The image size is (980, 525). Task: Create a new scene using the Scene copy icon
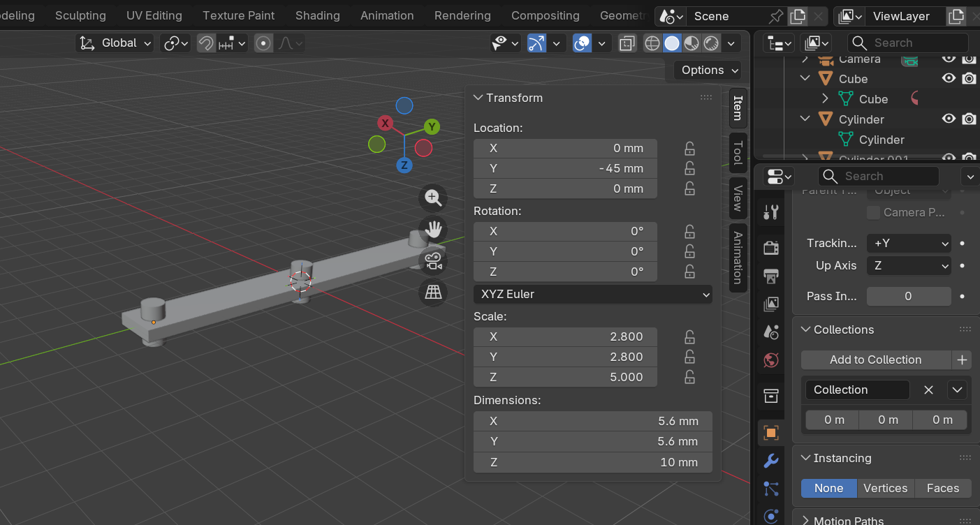coord(797,16)
